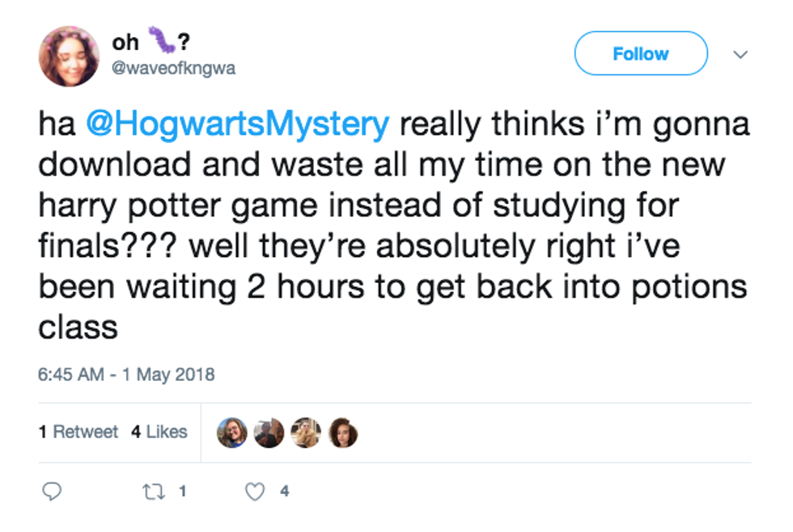Click the like count beside the heart
Image resolution: width=793 pixels, height=532 pixels.
click(284, 491)
